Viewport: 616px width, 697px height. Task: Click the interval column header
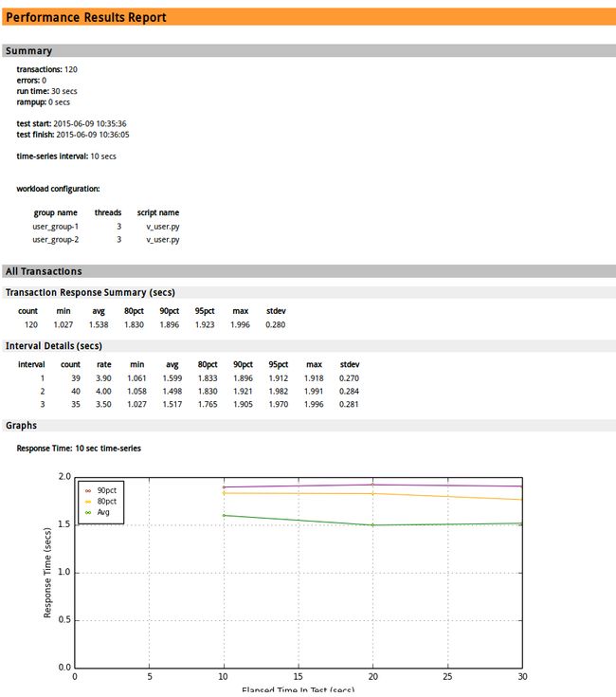tap(31, 364)
